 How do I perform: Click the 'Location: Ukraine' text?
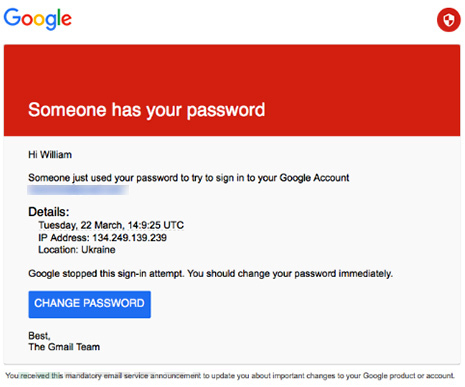click(x=77, y=250)
